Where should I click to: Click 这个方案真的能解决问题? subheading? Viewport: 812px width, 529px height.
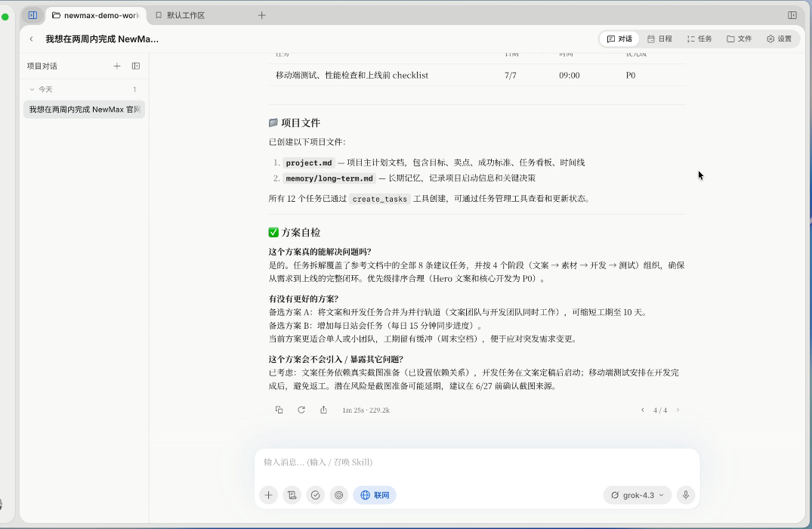coord(320,252)
